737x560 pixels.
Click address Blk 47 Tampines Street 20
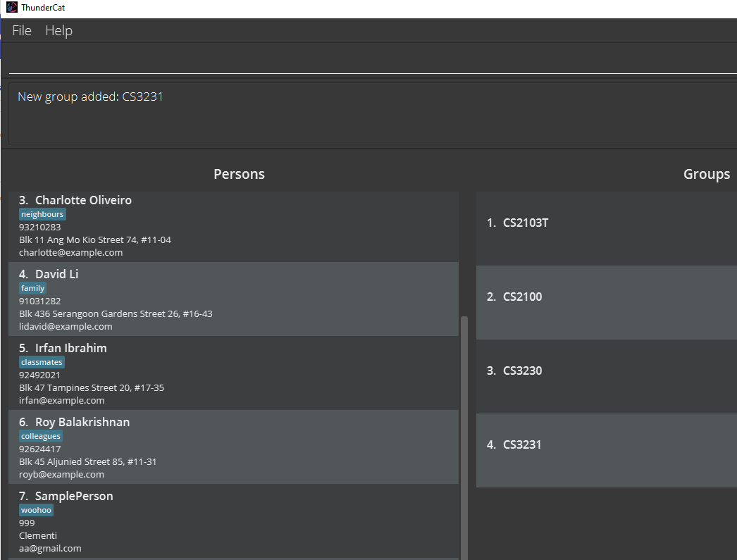tap(92, 388)
